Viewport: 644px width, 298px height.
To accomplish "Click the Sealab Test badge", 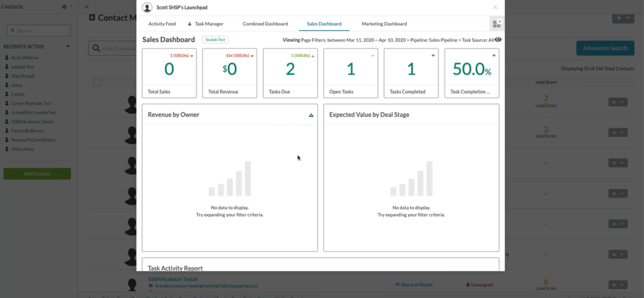I will (x=215, y=40).
